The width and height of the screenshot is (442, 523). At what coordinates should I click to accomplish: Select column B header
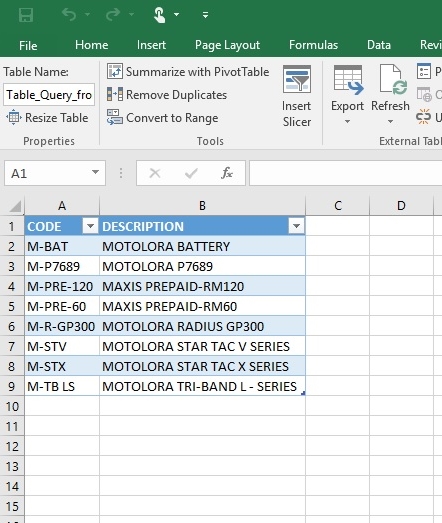[202, 206]
